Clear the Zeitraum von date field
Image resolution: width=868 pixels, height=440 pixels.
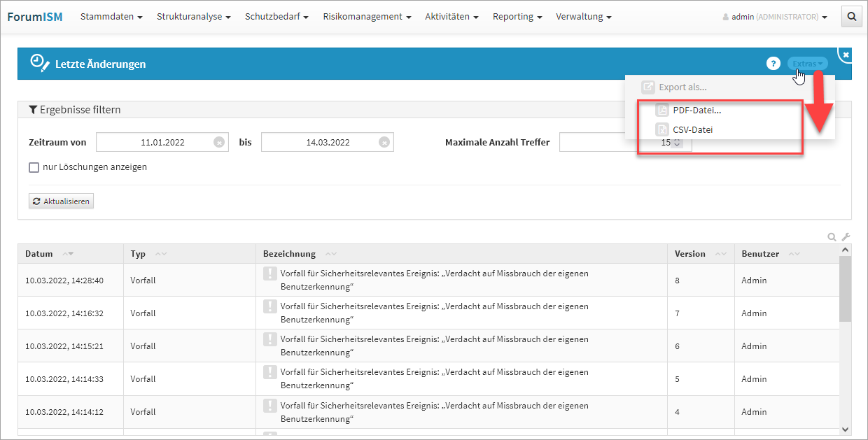[219, 142]
